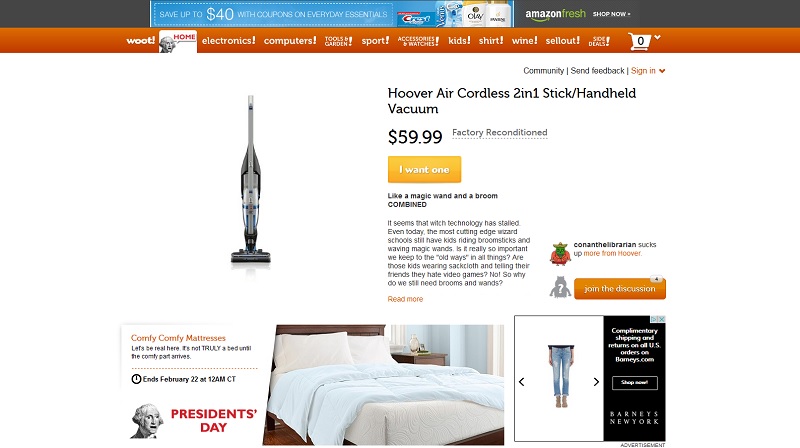Go to the wine! section
The image size is (800, 448).
(x=524, y=40)
